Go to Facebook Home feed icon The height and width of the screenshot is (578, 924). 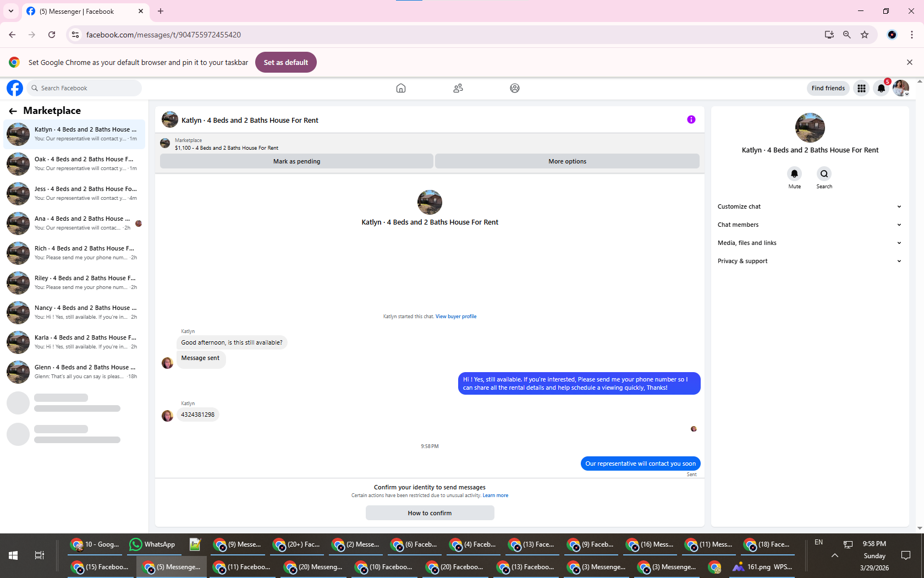point(401,88)
